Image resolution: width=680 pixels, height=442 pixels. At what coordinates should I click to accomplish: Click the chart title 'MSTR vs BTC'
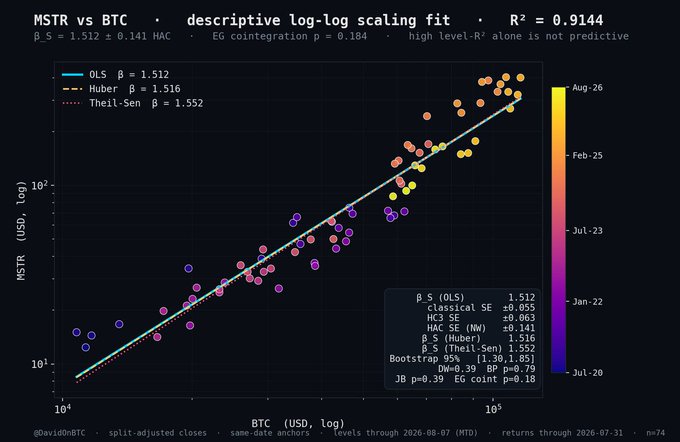81,20
